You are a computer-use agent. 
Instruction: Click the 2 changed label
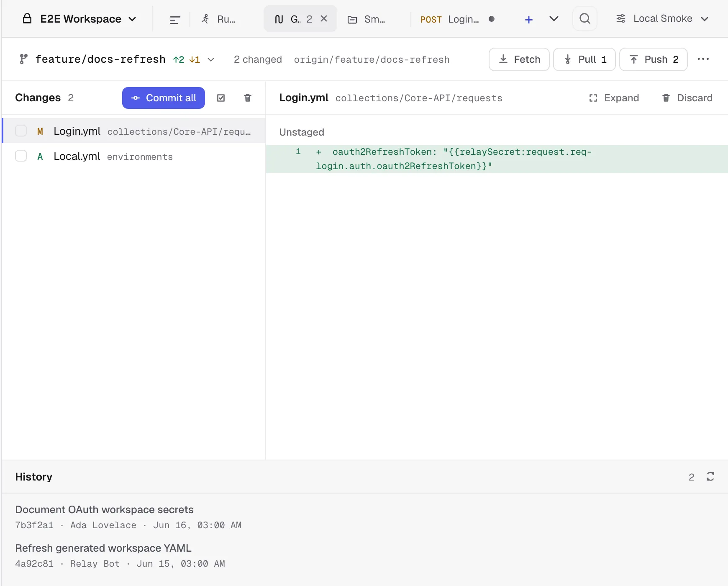point(258,59)
